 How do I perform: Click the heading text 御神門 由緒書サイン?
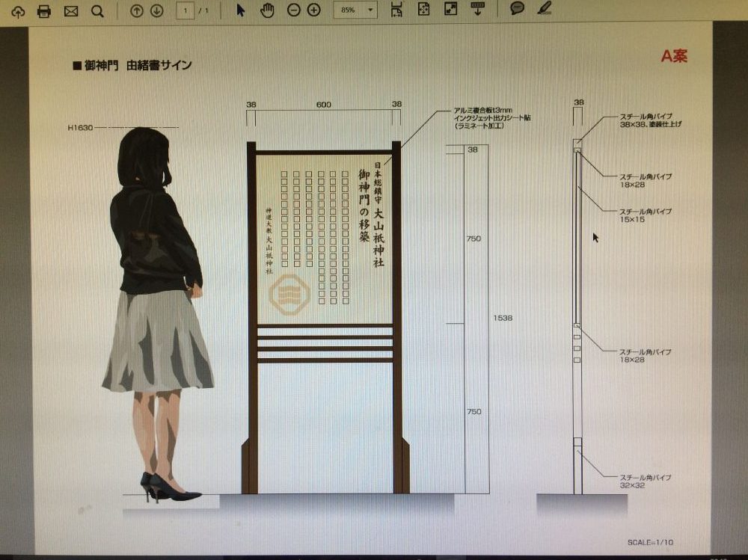click(138, 65)
